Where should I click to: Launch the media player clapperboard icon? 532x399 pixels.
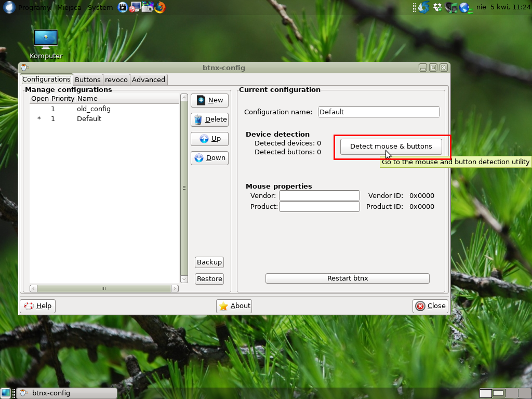click(x=123, y=7)
